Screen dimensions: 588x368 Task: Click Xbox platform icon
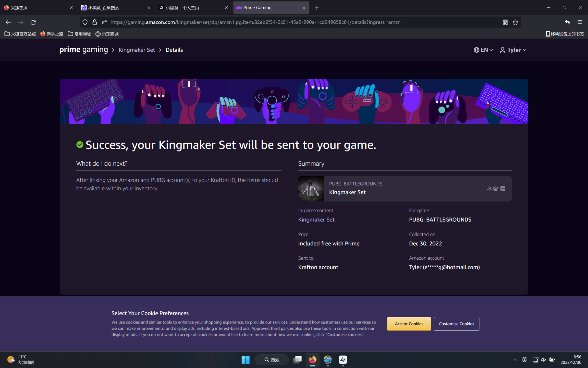[496, 189]
